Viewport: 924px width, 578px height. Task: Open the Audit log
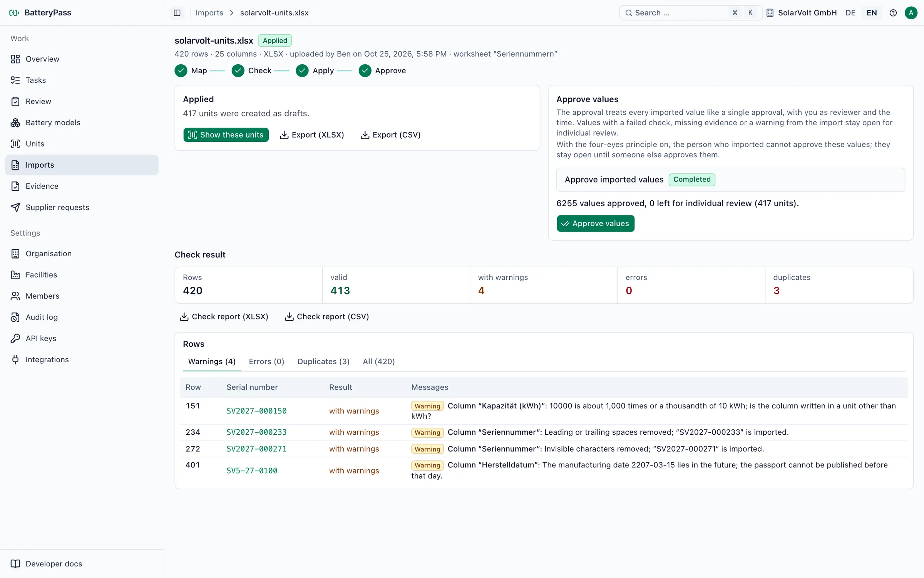click(82, 317)
